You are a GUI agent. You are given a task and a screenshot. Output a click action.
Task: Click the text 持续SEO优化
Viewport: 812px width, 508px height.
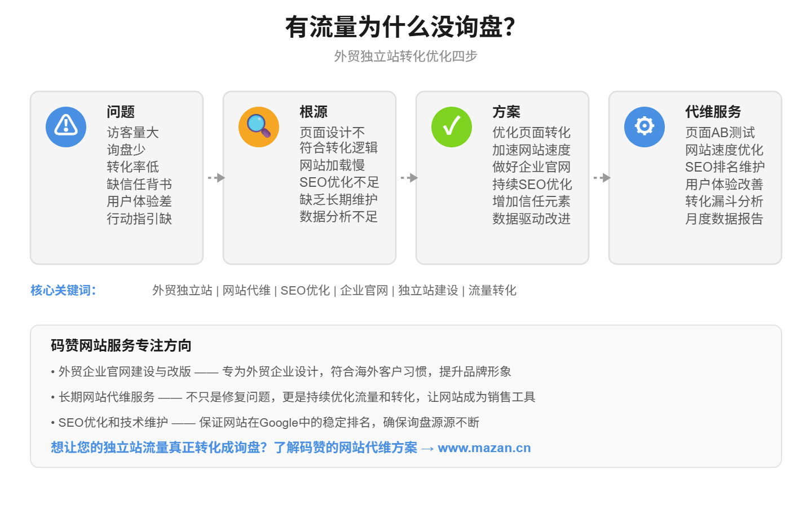click(532, 184)
